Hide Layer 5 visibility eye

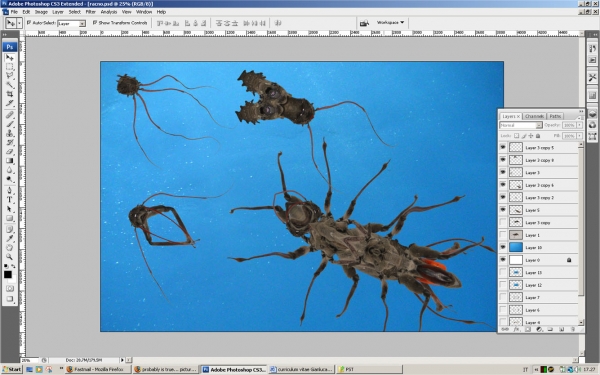503,210
